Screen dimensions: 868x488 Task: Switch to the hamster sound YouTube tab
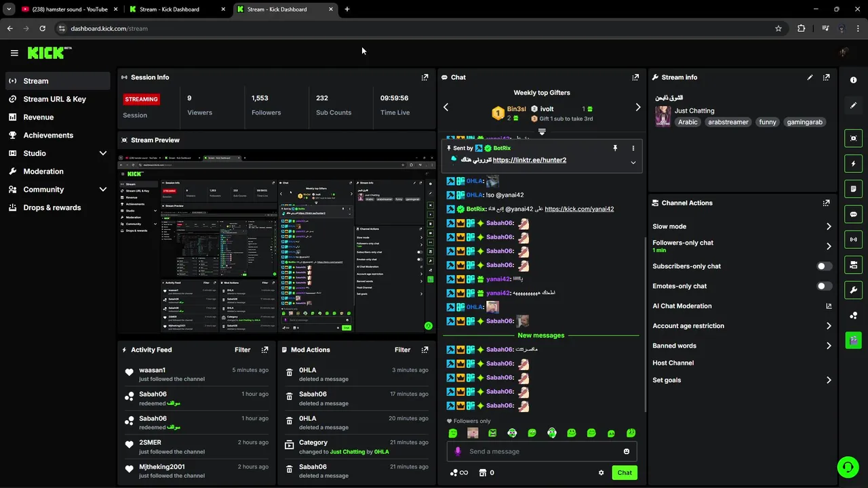(69, 9)
